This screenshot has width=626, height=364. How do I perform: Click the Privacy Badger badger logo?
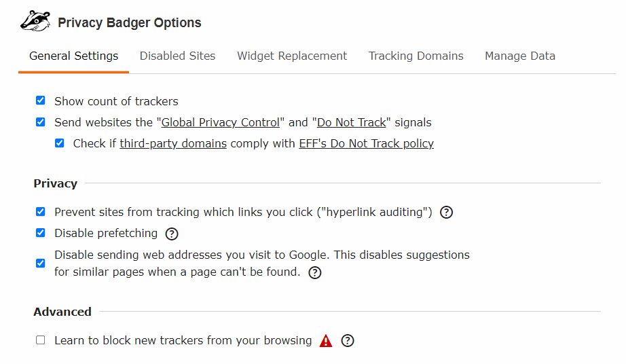coord(35,21)
